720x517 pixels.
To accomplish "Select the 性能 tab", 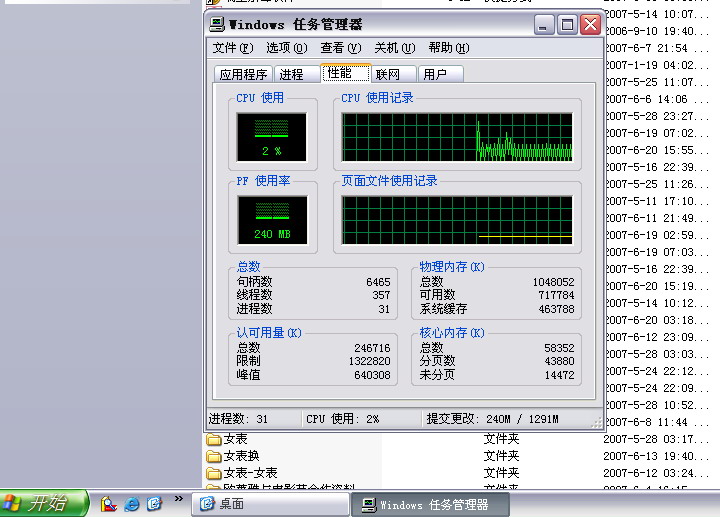I will (345, 73).
